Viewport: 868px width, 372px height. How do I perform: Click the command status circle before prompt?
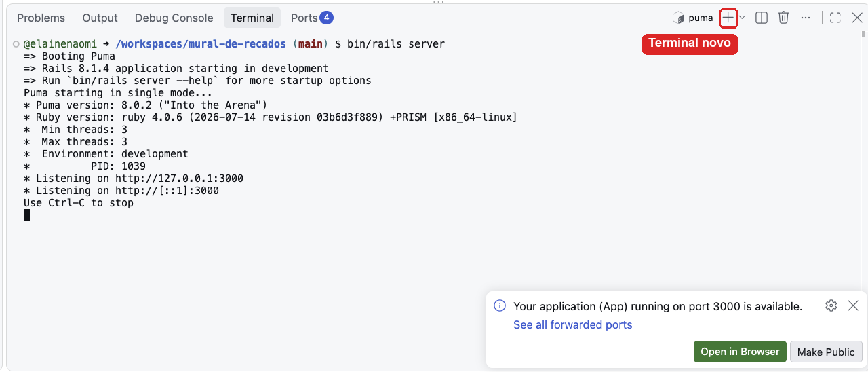[16, 44]
